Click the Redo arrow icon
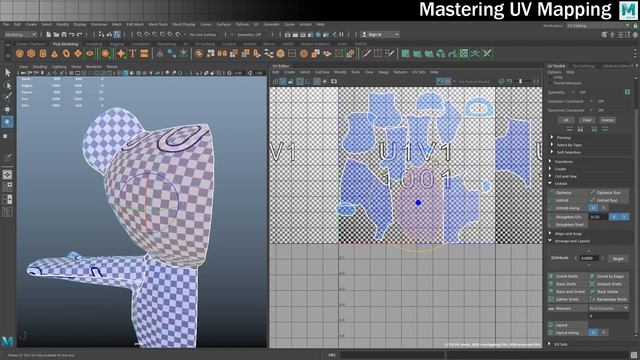 click(x=79, y=35)
